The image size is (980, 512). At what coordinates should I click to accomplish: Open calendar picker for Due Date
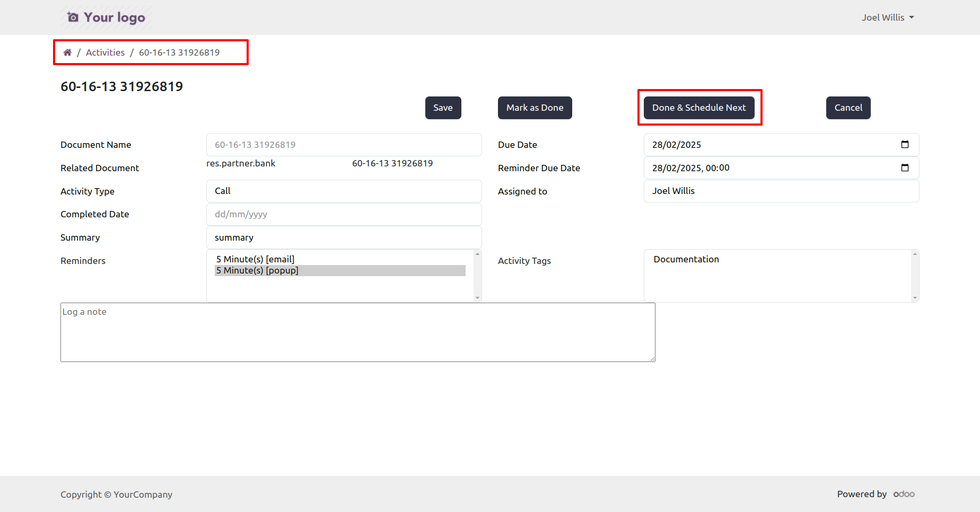click(x=905, y=145)
